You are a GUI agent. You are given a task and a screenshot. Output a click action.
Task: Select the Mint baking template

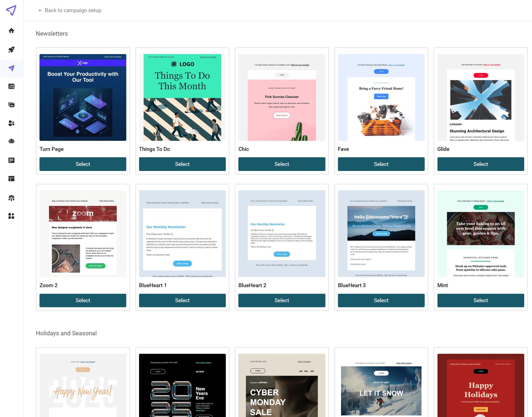click(x=480, y=300)
